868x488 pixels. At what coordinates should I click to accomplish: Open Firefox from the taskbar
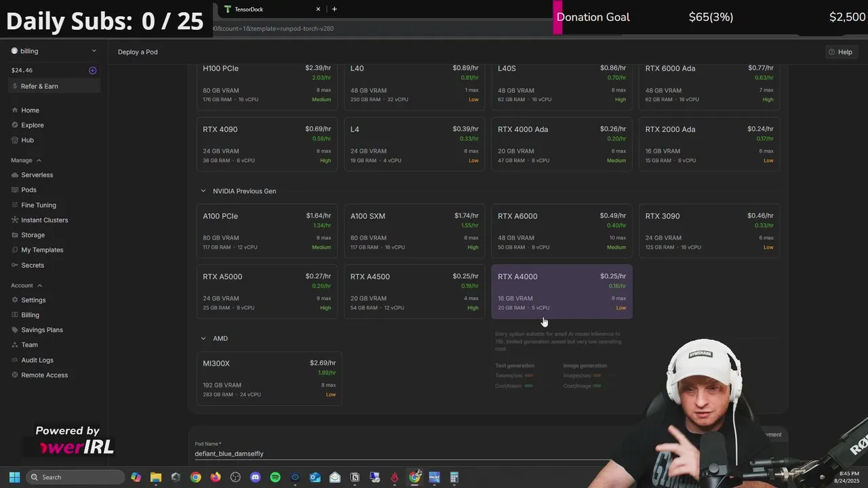pos(216,477)
